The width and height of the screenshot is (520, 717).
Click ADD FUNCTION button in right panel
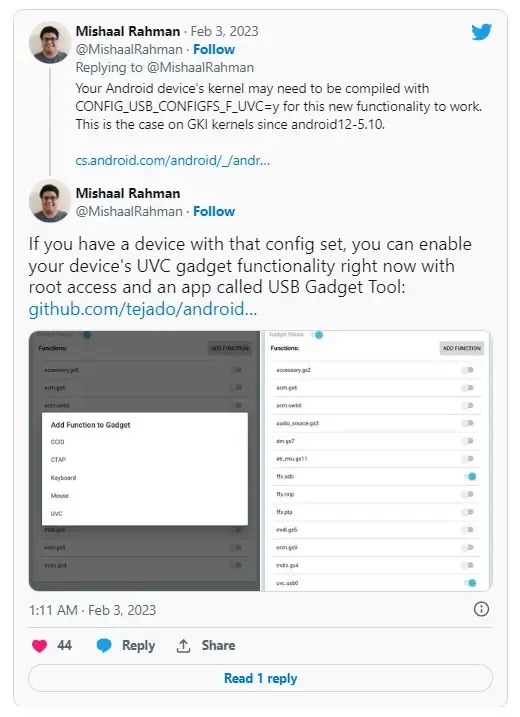point(461,348)
